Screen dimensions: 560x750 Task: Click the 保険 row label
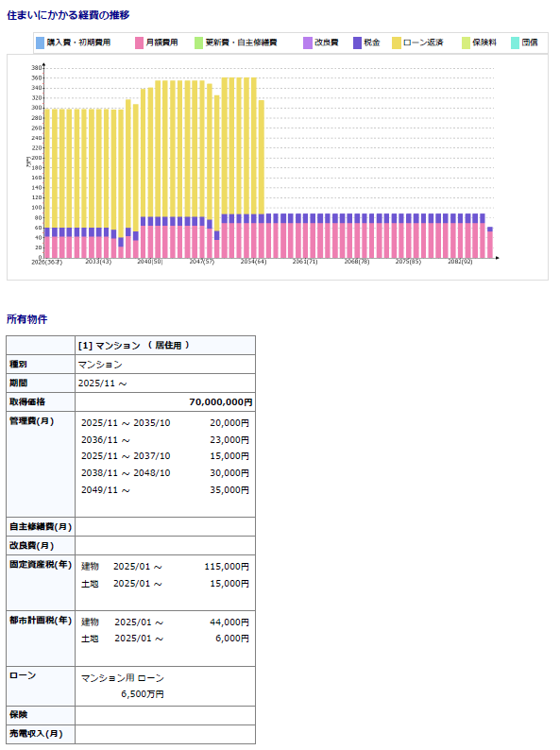(x=18, y=714)
